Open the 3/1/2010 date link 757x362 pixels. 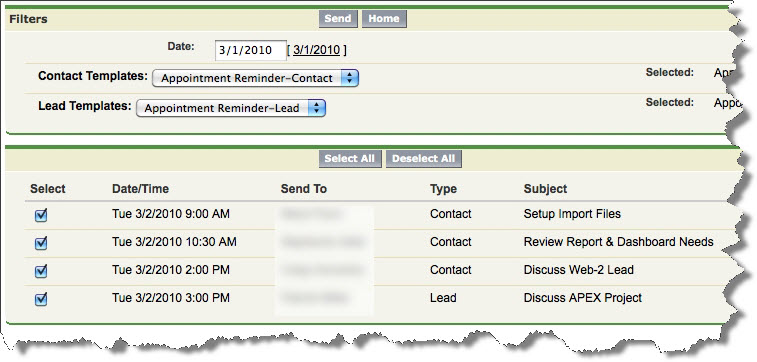pyautogui.click(x=316, y=50)
